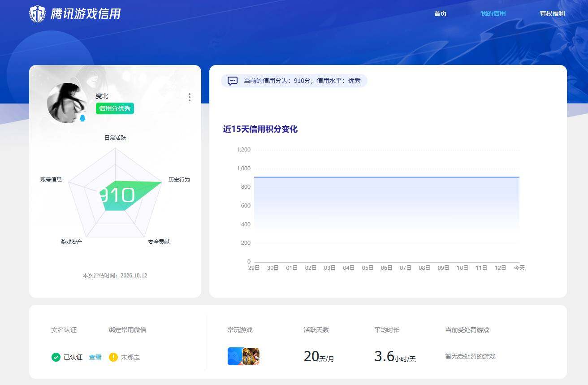Click the 29日 label on chart axis
This screenshot has height=385, width=588.
[x=254, y=268]
